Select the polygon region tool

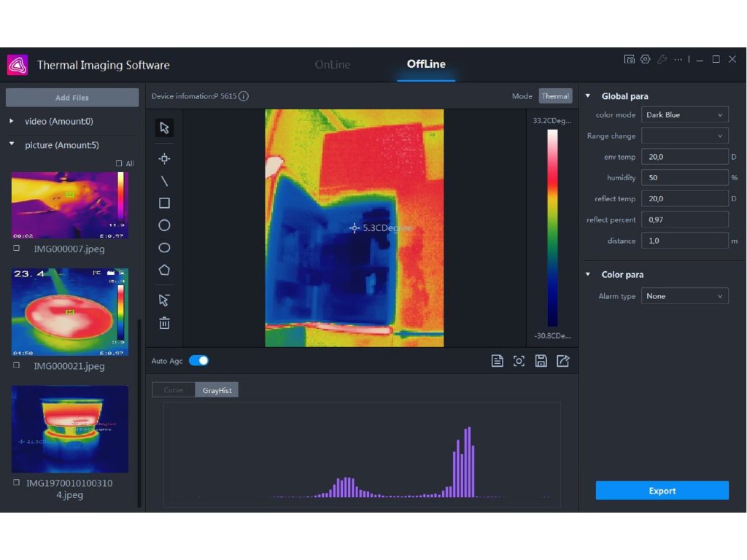[x=164, y=270]
